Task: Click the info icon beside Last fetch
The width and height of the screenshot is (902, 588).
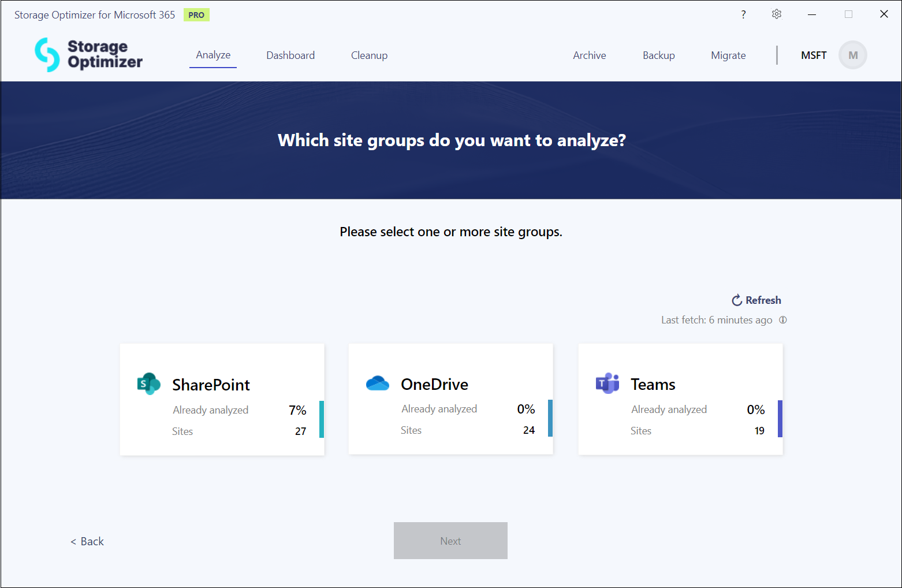Action: click(x=783, y=320)
